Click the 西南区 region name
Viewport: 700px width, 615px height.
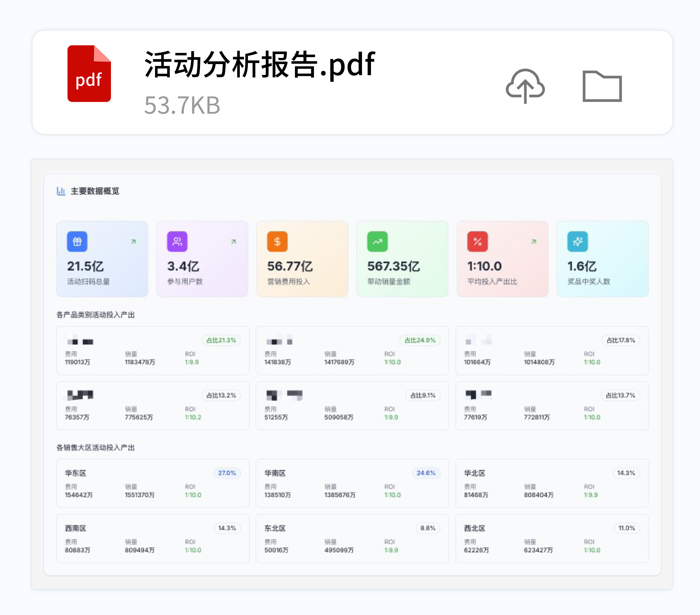76,528
